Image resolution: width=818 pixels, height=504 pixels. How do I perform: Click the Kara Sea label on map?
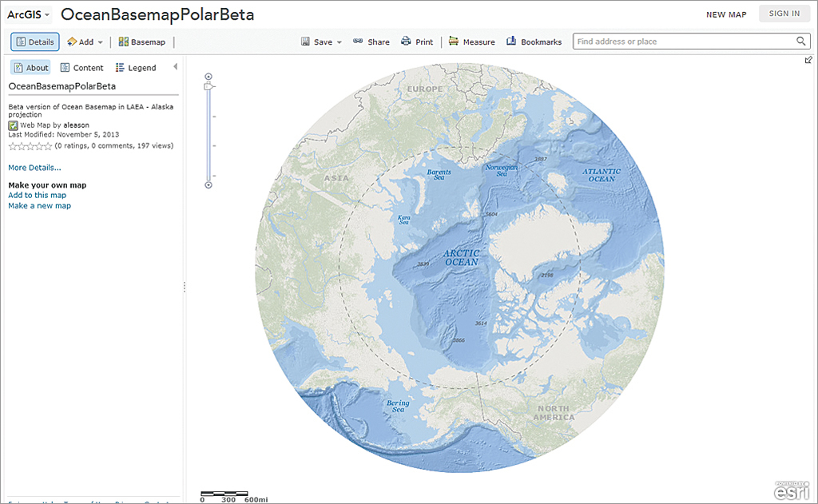pyautogui.click(x=404, y=220)
